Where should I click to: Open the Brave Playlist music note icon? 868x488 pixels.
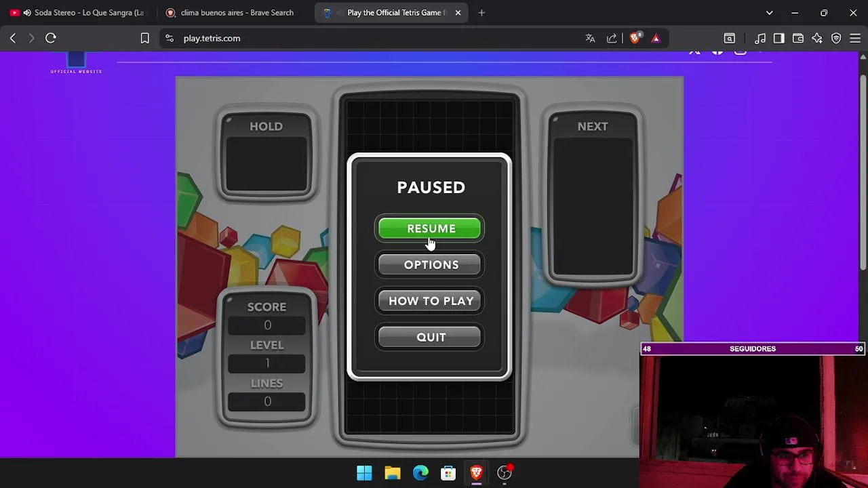pos(760,39)
